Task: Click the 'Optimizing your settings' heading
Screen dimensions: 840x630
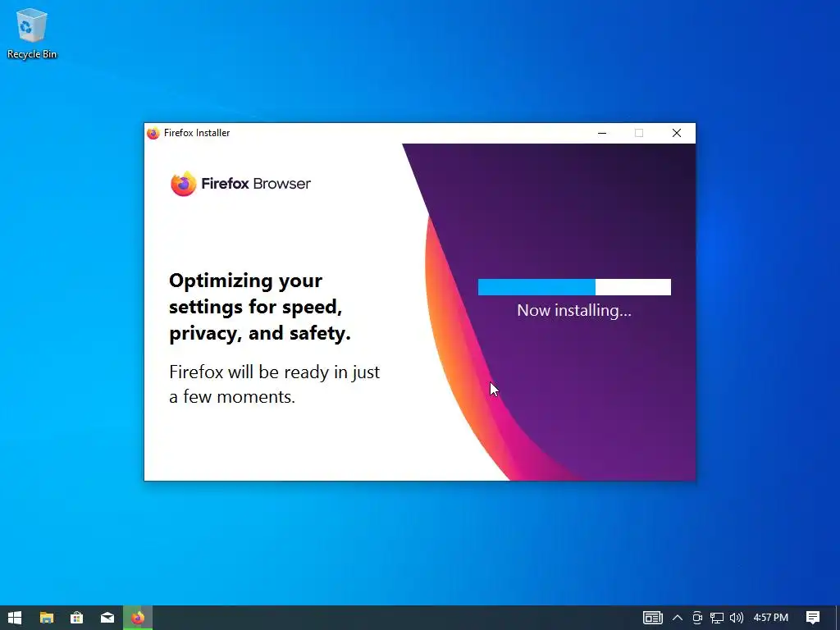Action: click(260, 307)
